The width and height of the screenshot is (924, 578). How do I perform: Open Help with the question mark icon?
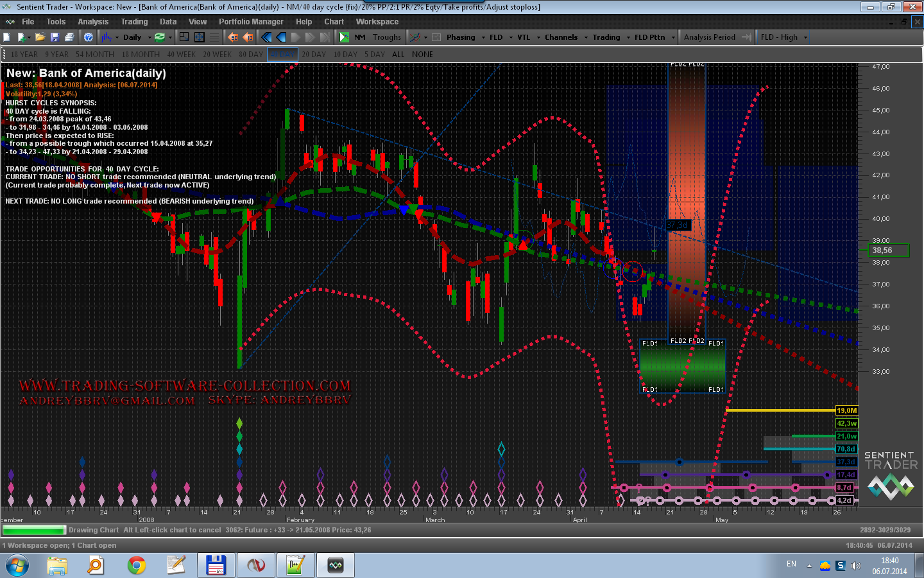point(89,37)
